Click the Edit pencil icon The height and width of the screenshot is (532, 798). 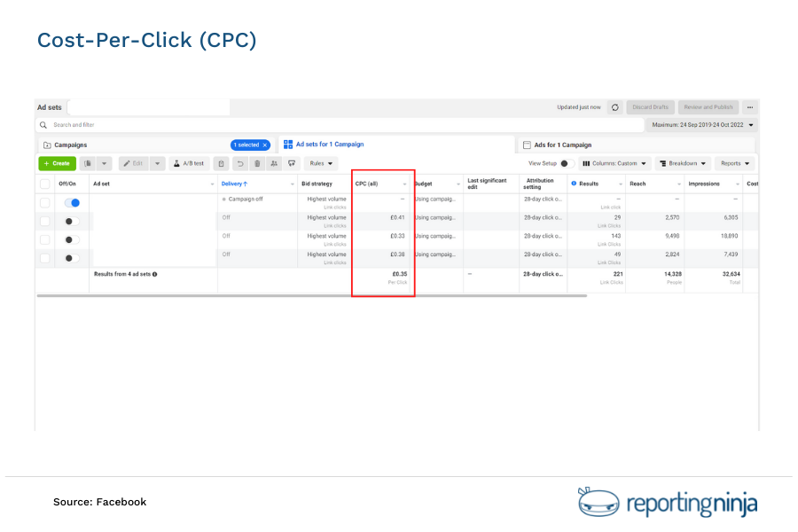[132, 163]
